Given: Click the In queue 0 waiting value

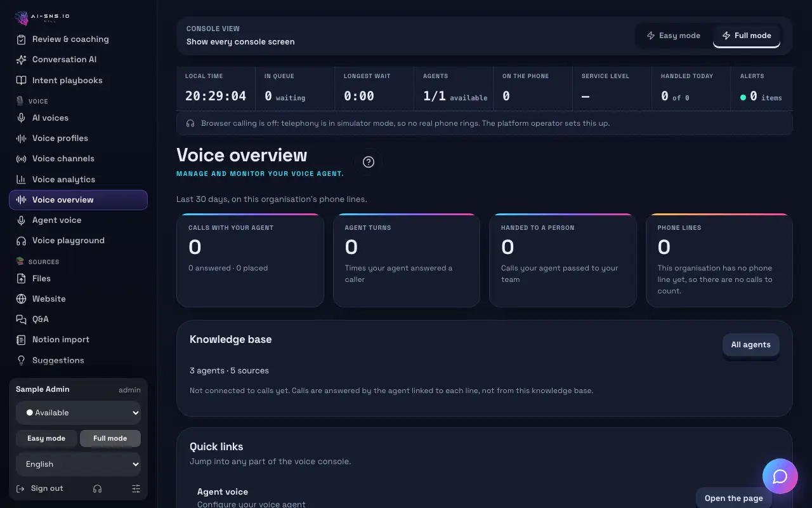Looking at the screenshot, I should pos(285,97).
